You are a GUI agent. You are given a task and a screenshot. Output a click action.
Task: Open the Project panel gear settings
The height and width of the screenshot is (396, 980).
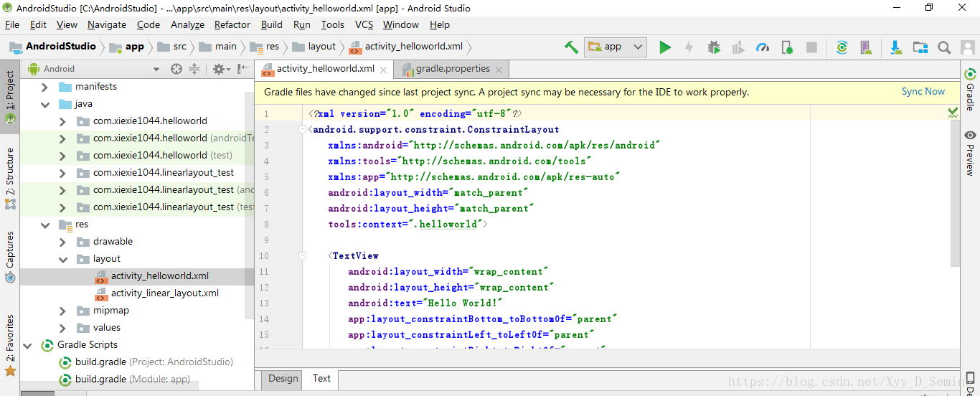pos(220,69)
